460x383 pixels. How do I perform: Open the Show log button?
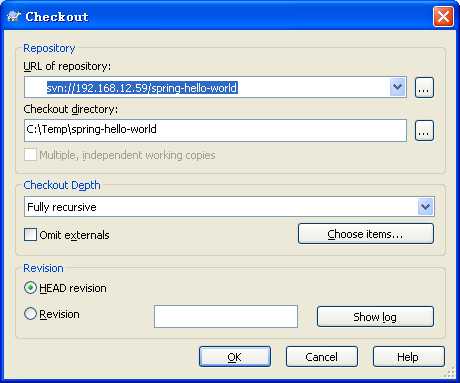coord(375,317)
